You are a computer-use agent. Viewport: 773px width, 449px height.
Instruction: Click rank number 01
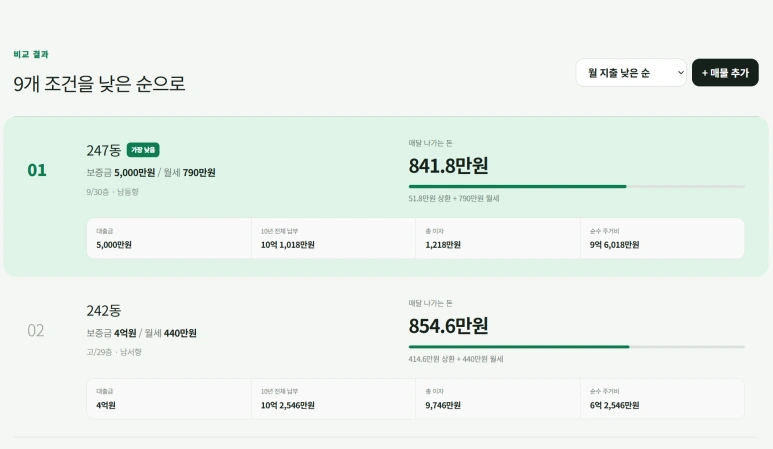pyautogui.click(x=37, y=170)
